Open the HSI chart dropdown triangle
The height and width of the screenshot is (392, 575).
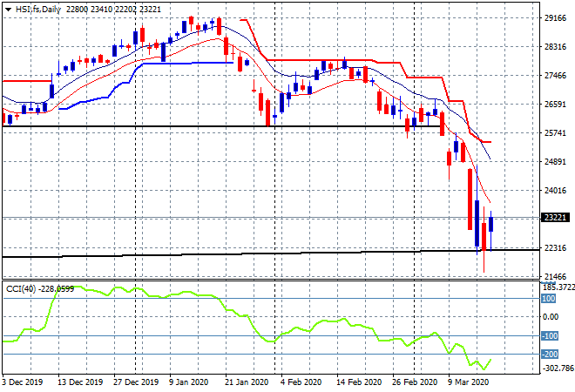[x=8, y=10]
